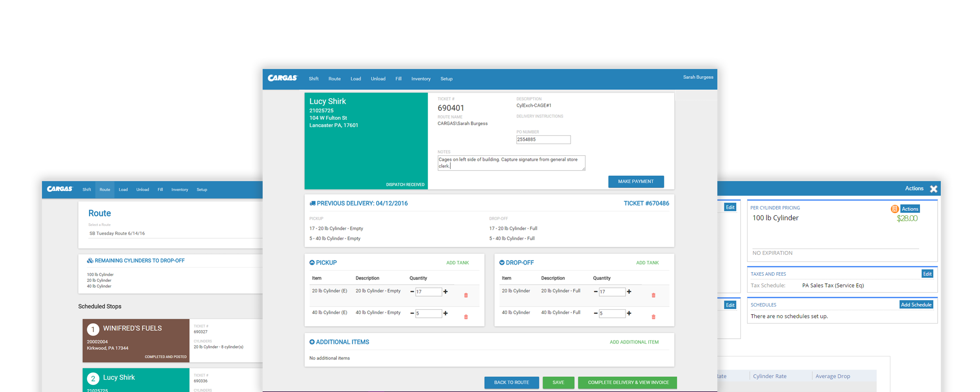The image size is (980, 392).
Task: Click stop number 2 circle for Lucy Shirk
Action: click(93, 379)
